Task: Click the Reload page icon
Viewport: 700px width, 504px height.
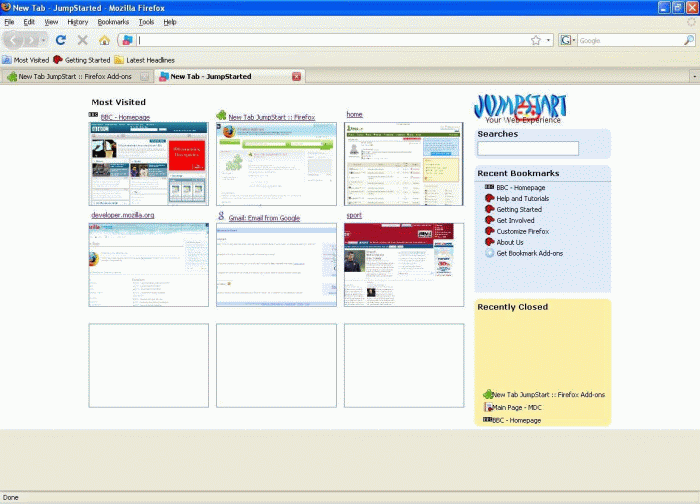Action: point(61,40)
